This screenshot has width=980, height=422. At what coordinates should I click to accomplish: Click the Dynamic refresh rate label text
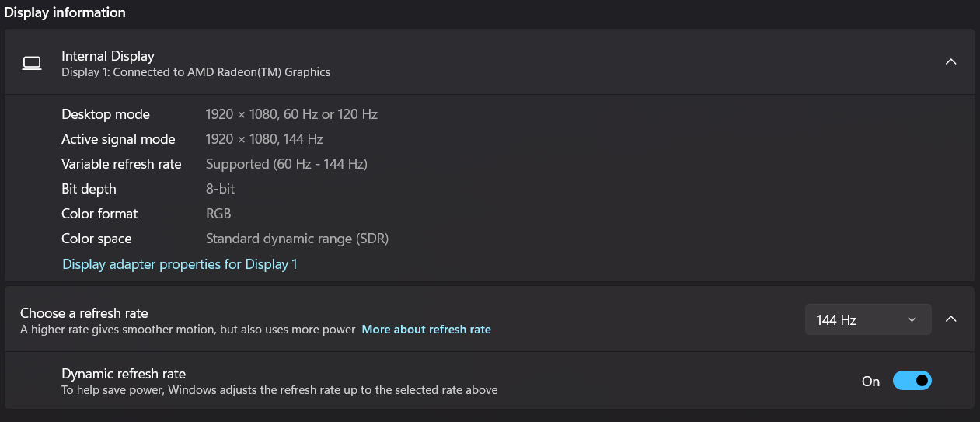point(124,374)
